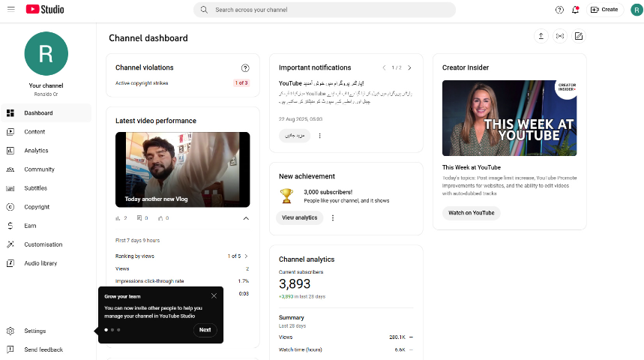Click Channel violations help icon

(245, 68)
